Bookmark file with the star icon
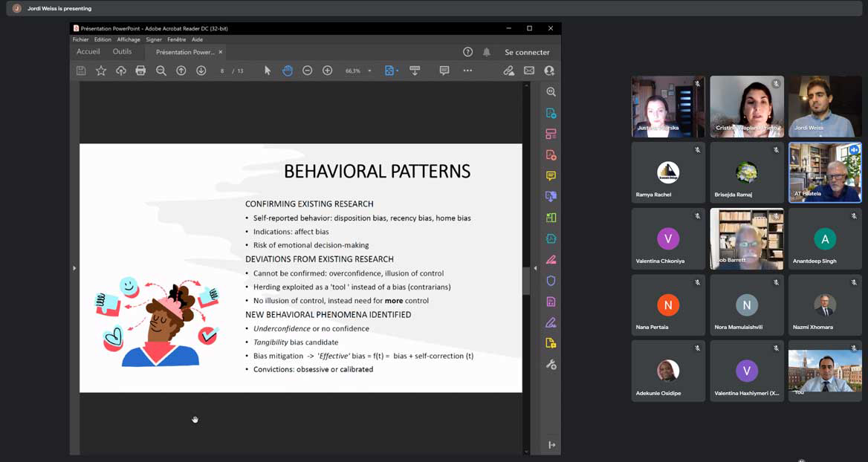 (101, 71)
